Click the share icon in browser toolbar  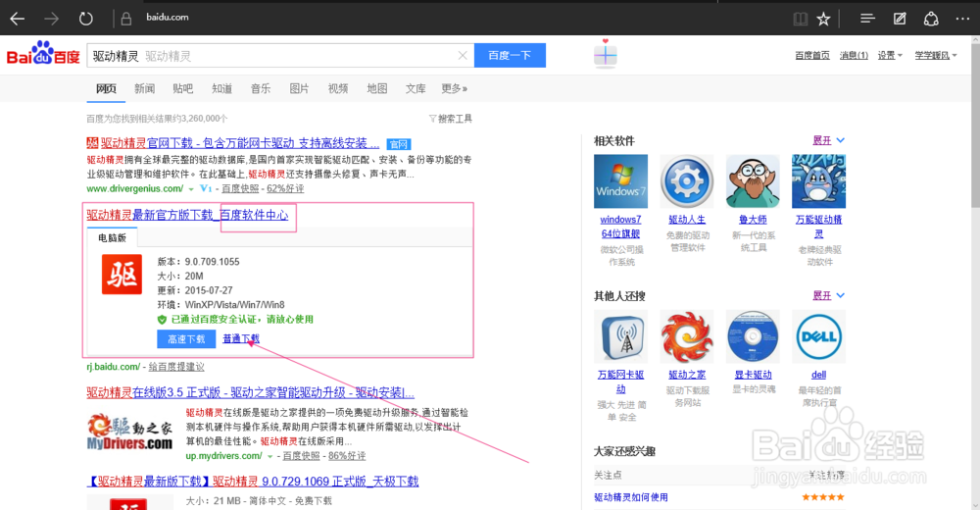(x=931, y=19)
